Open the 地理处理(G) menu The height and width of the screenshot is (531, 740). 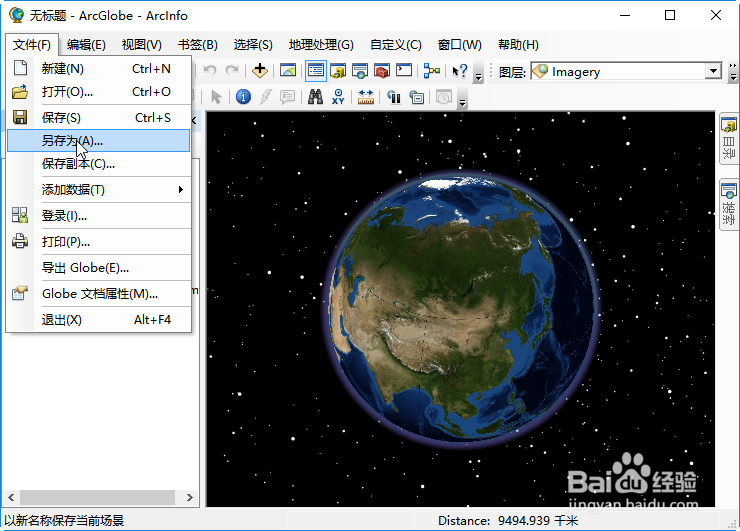point(321,45)
